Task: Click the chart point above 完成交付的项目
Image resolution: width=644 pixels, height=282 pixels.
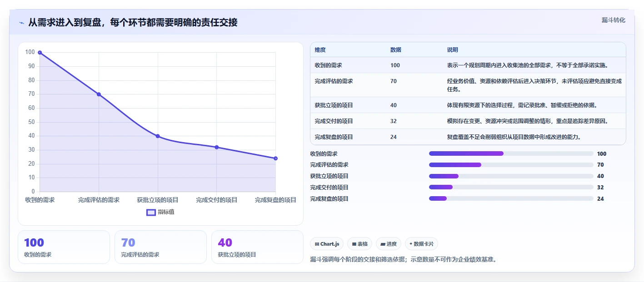Action: click(x=217, y=147)
